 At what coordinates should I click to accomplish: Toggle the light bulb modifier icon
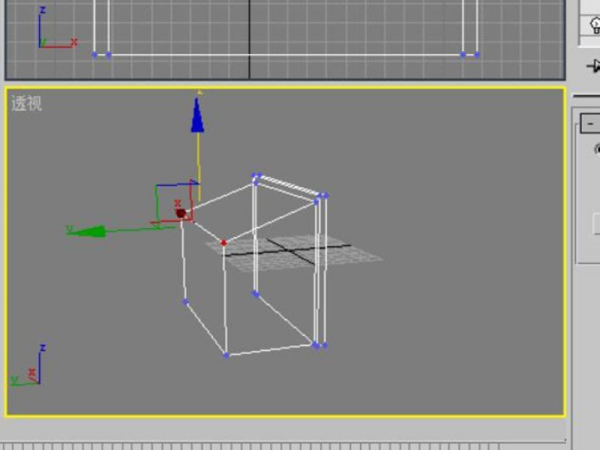click(x=595, y=26)
